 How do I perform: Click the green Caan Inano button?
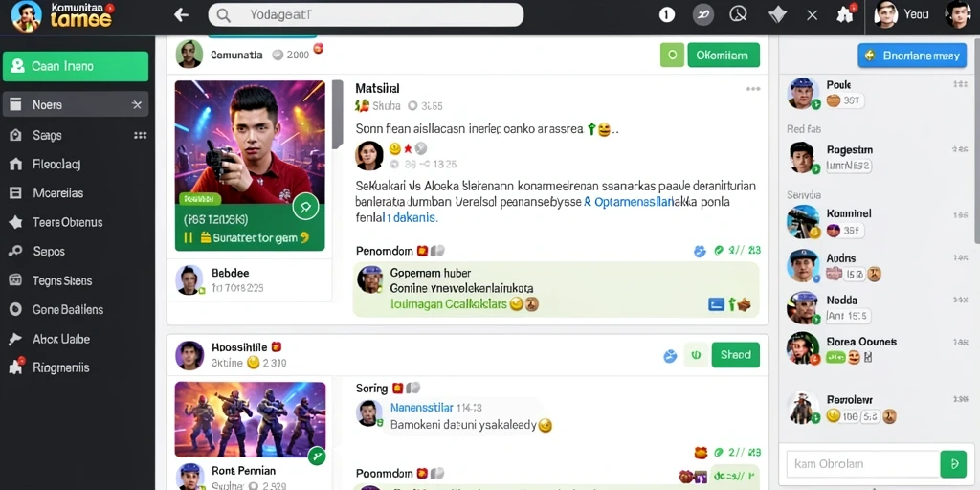pyautogui.click(x=76, y=66)
